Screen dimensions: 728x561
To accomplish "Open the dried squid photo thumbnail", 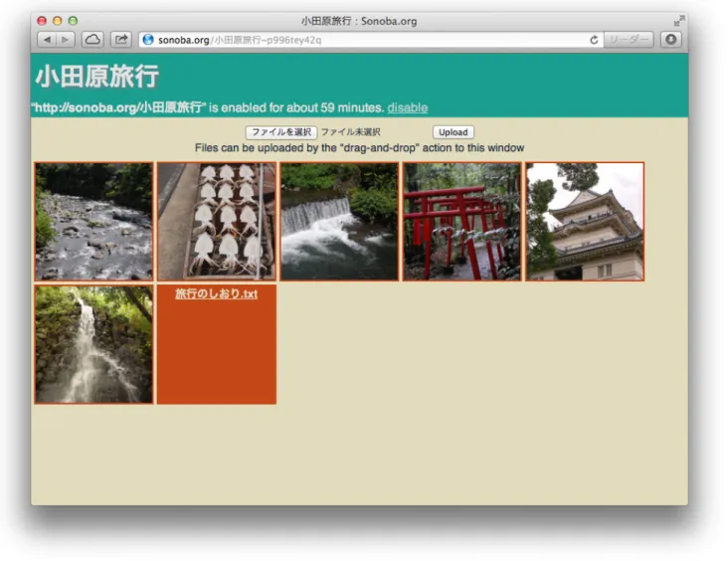I will pos(217,222).
